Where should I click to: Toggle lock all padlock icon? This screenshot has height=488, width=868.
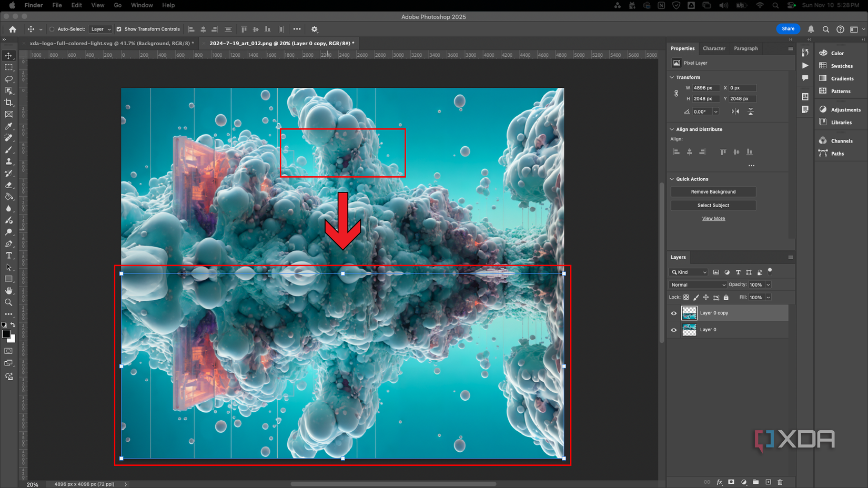pyautogui.click(x=726, y=297)
